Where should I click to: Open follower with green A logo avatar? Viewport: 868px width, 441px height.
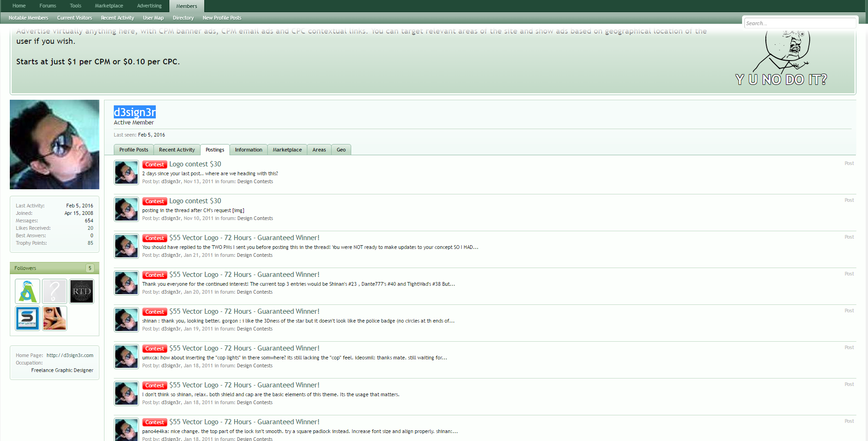[28, 291]
